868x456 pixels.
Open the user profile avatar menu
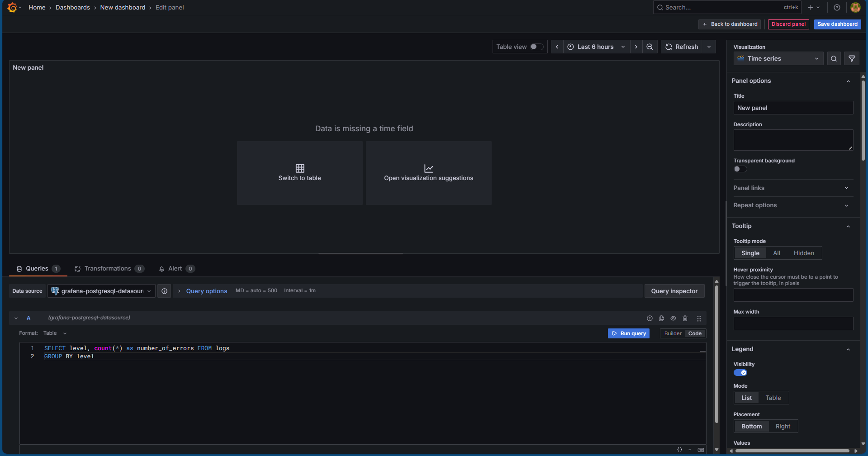point(855,7)
